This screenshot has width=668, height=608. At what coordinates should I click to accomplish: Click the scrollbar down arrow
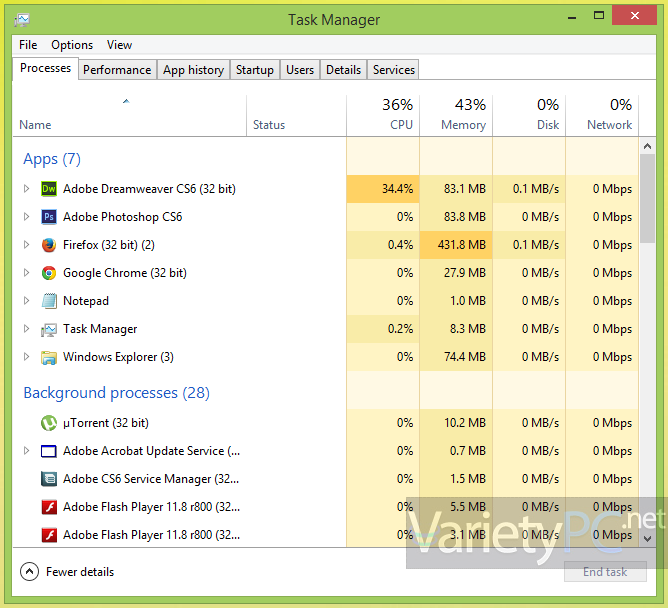pyautogui.click(x=648, y=539)
